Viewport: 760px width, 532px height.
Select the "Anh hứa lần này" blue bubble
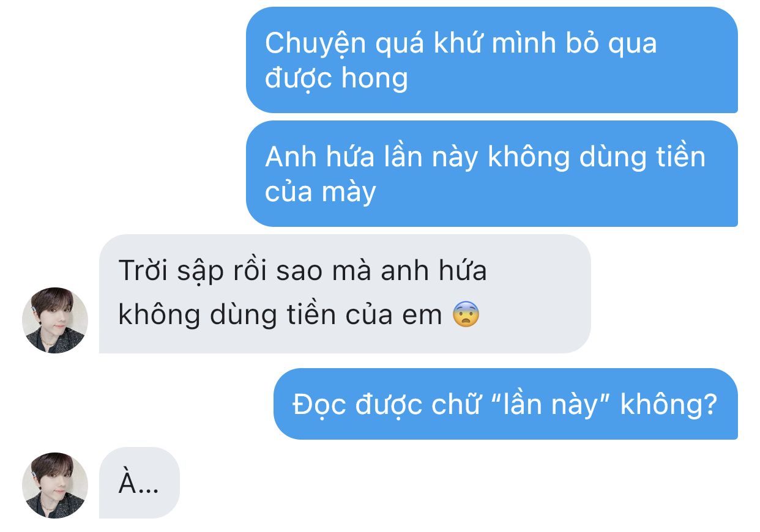point(492,174)
